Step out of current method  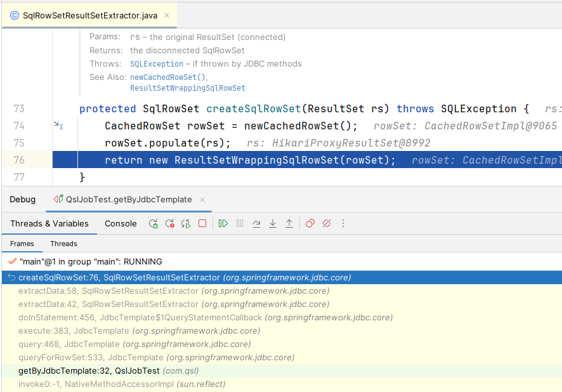(x=289, y=223)
